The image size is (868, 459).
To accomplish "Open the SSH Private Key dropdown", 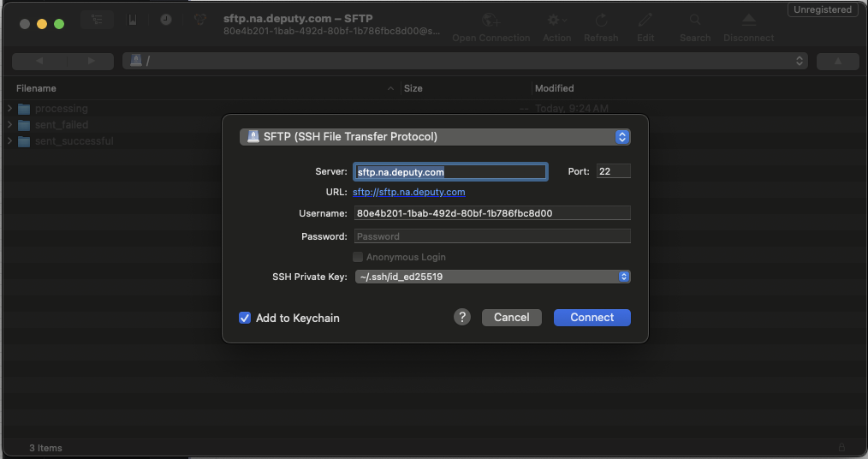I will [x=492, y=277].
